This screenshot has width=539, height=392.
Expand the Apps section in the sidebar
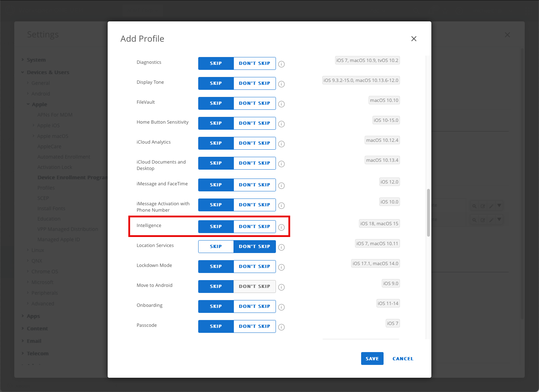(x=33, y=316)
